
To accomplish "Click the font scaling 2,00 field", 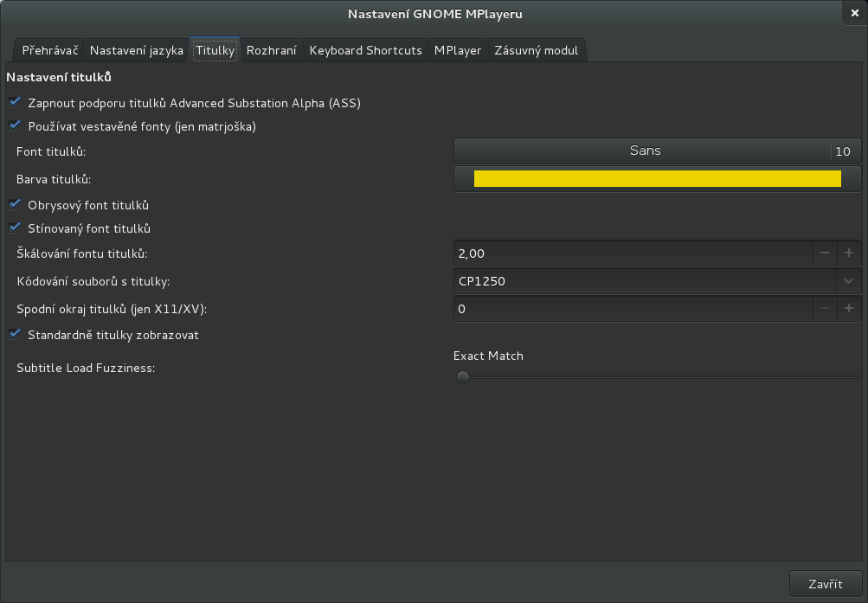I will (x=633, y=253).
